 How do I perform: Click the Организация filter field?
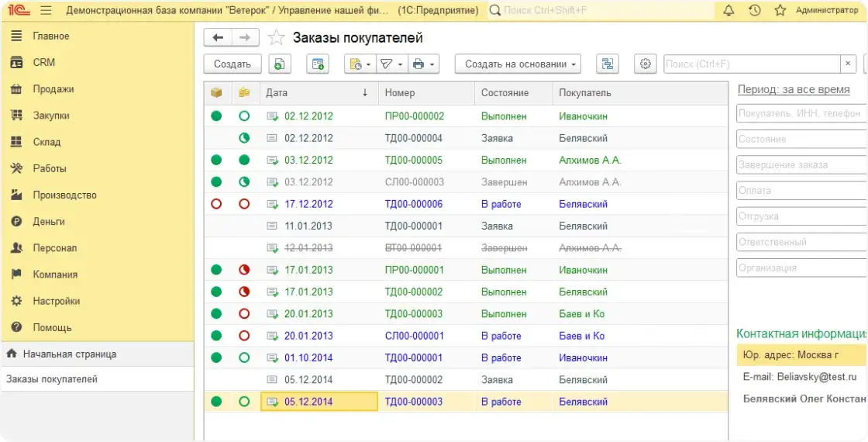802,268
